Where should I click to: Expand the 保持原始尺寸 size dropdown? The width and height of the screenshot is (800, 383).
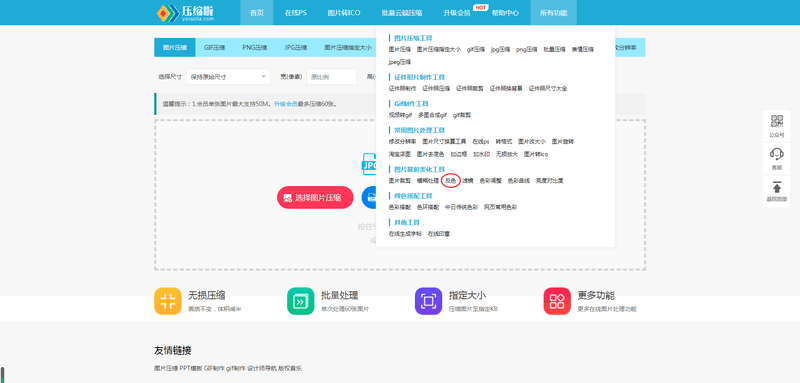point(228,76)
